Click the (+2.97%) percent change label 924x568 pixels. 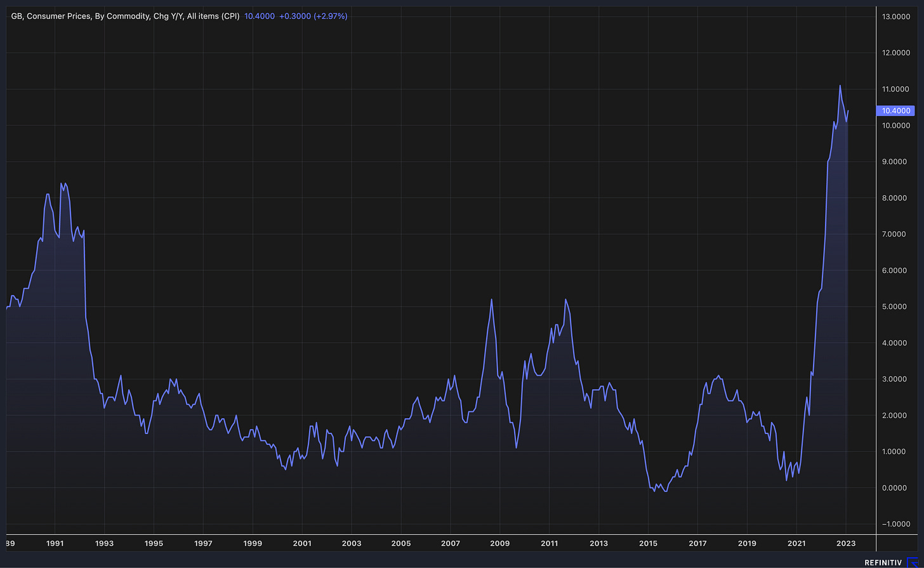331,16
